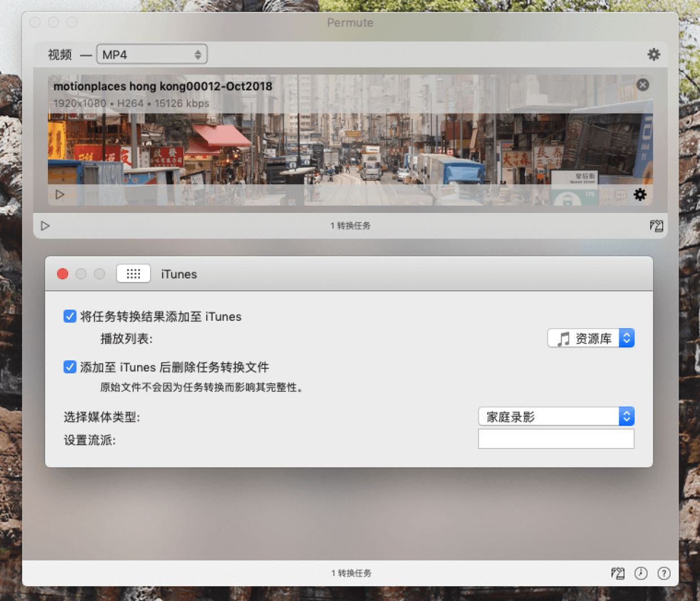Open the history clock icon
Screen dimensions: 700x601
pos(641,573)
